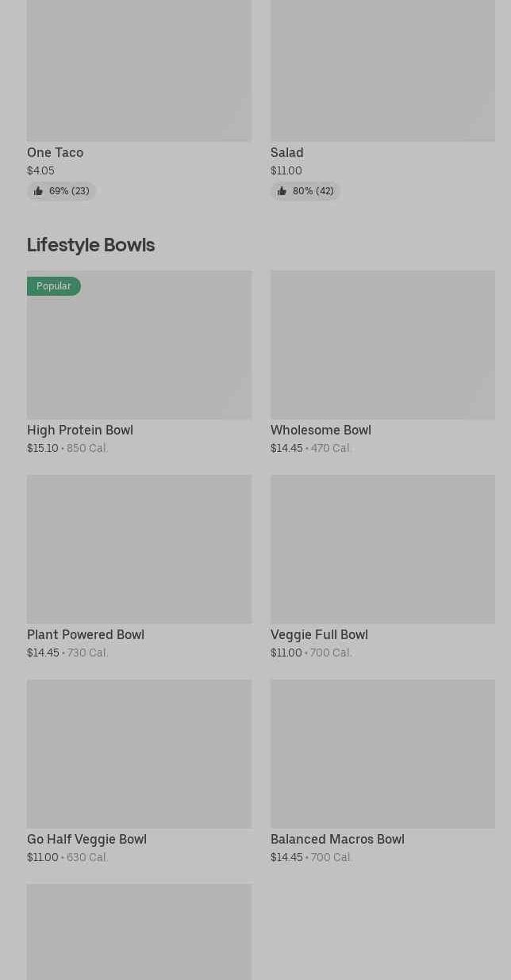The height and width of the screenshot is (980, 511).
Task: Click the Lifestyle Bowls section heading
Action: click(90, 244)
